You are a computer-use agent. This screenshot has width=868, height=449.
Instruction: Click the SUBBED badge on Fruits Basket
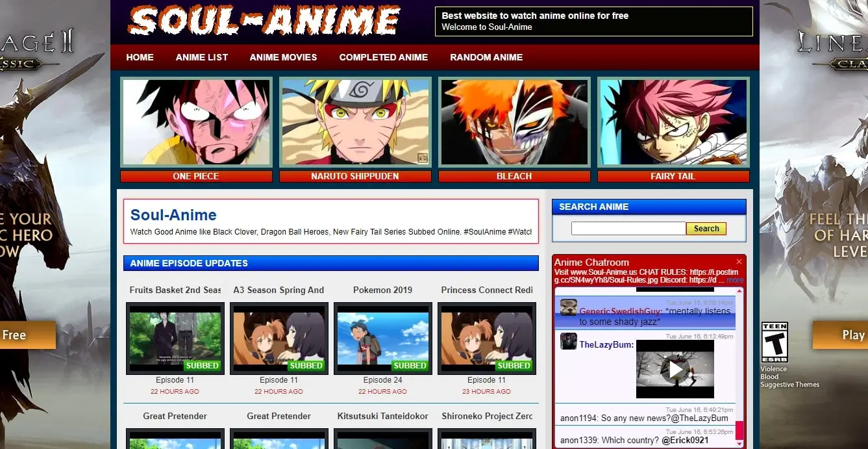pyautogui.click(x=203, y=366)
